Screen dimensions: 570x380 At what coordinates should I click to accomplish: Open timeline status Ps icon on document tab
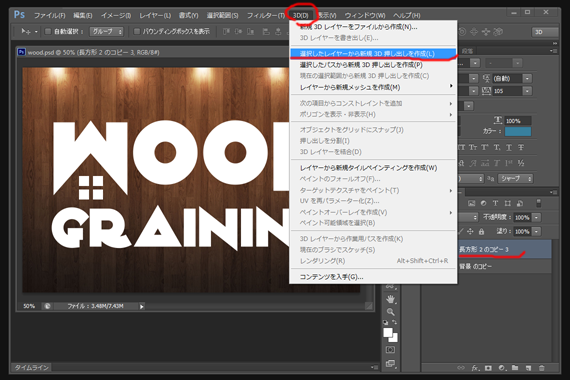[x=21, y=52]
